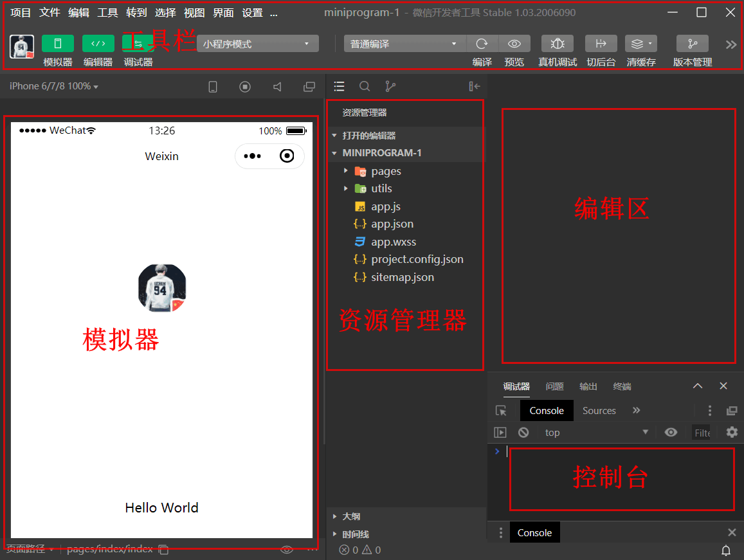744x560 pixels.
Task: Click the user avatar in the toolbar
Action: 22,46
